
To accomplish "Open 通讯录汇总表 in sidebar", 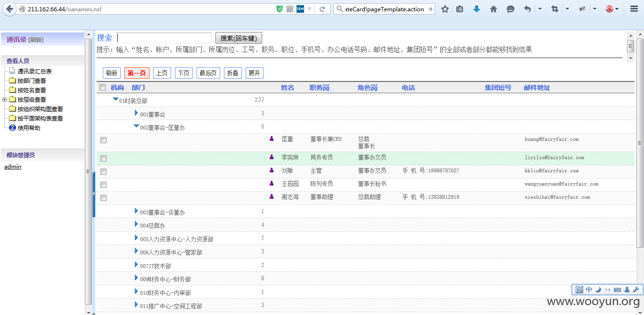I will coord(34,72).
